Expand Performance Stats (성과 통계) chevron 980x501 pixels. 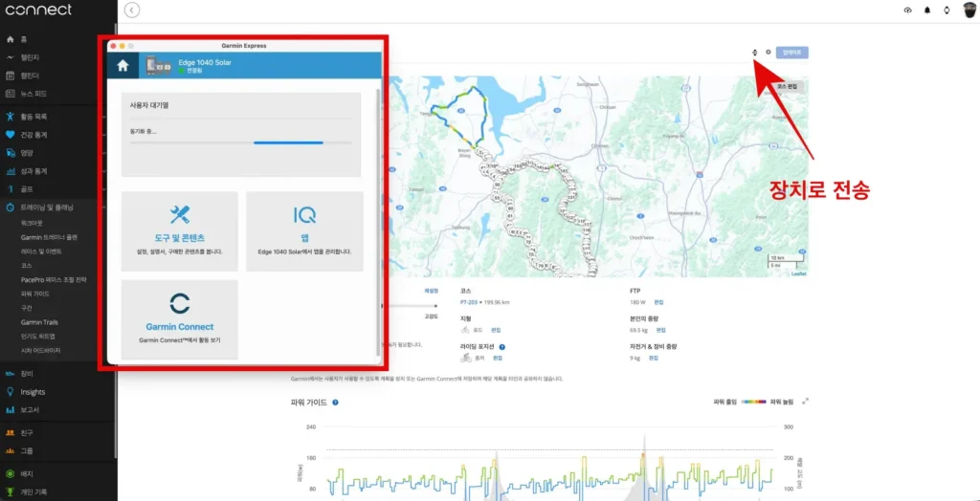[x=103, y=171]
